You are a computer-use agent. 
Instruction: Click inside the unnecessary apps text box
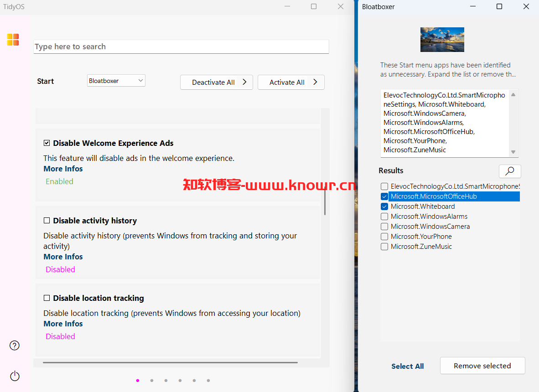(x=445, y=123)
